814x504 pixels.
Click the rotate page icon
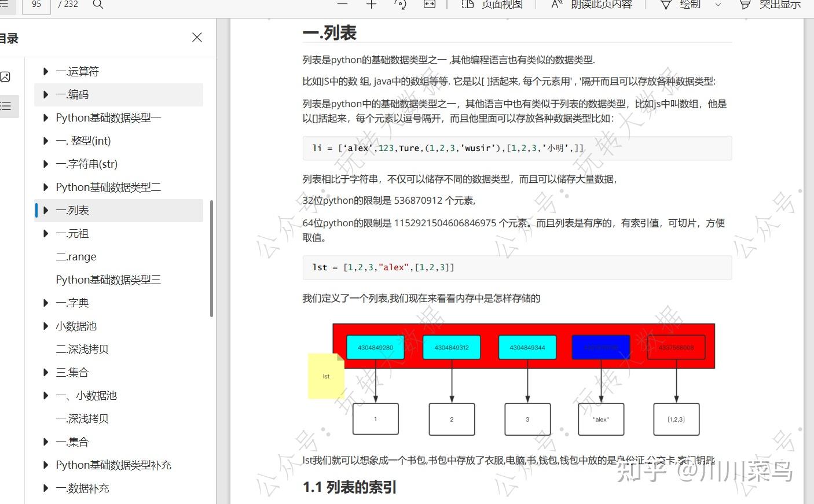(x=400, y=5)
